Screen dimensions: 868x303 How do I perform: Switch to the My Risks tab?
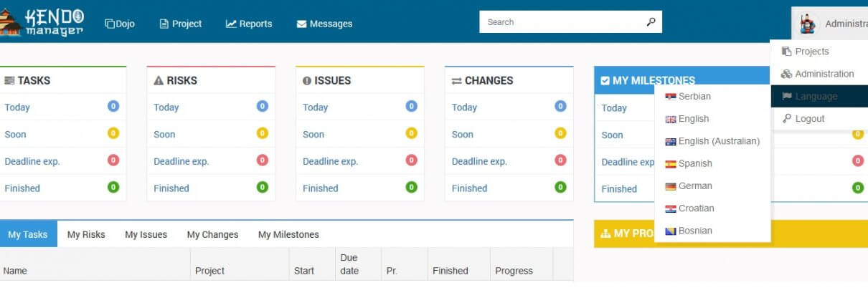coord(86,234)
